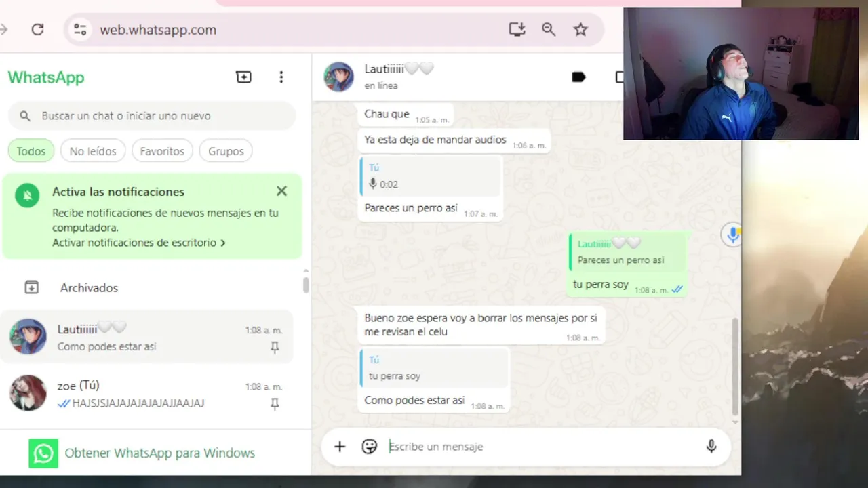This screenshot has width=868, height=488.
Task: Select the No leídos filter
Action: click(93, 151)
